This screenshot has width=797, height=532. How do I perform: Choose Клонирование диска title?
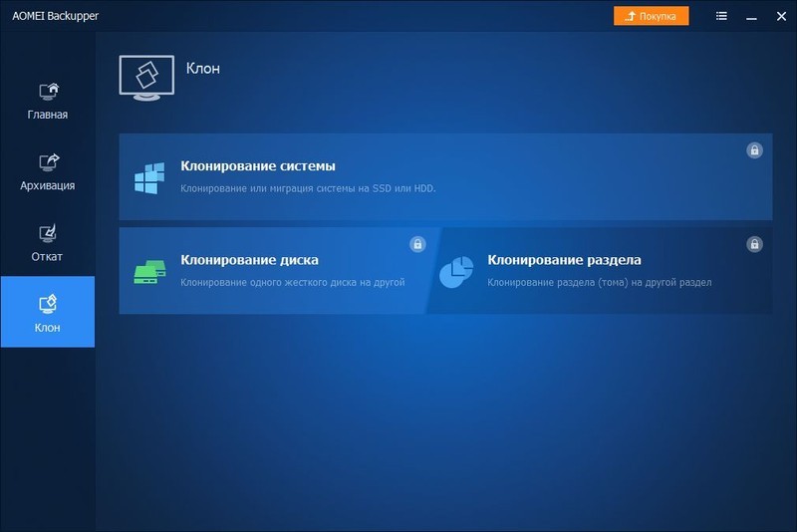(249, 260)
